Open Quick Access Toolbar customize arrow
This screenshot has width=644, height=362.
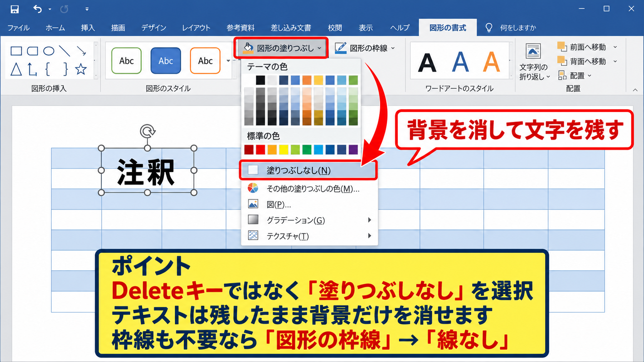coord(87,9)
